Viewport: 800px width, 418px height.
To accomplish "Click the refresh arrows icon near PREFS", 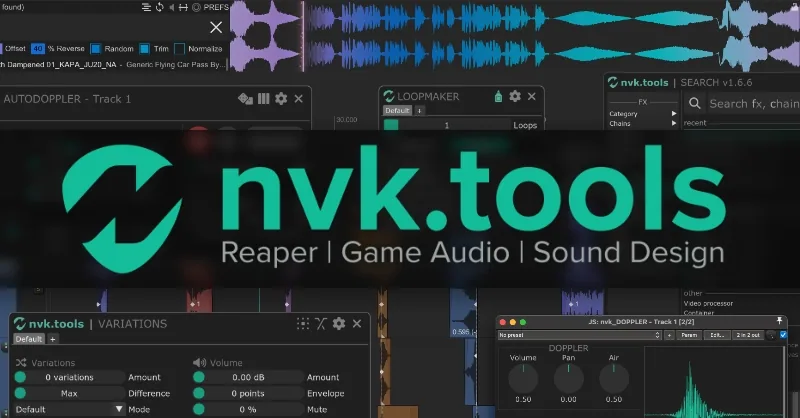I will [160, 7].
